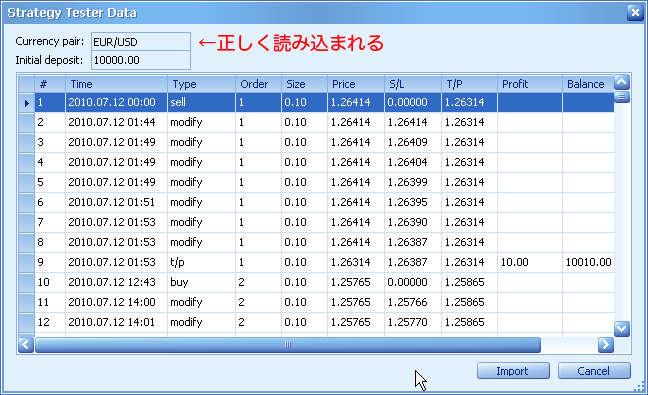
Task: Click the Balance column header
Action: [x=588, y=84]
